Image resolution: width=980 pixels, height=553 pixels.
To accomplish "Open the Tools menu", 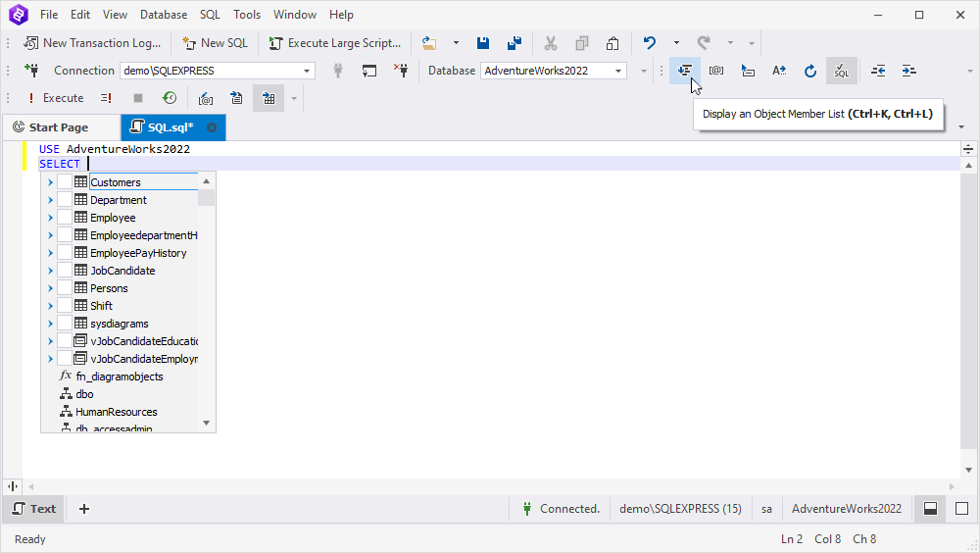I will click(x=247, y=15).
